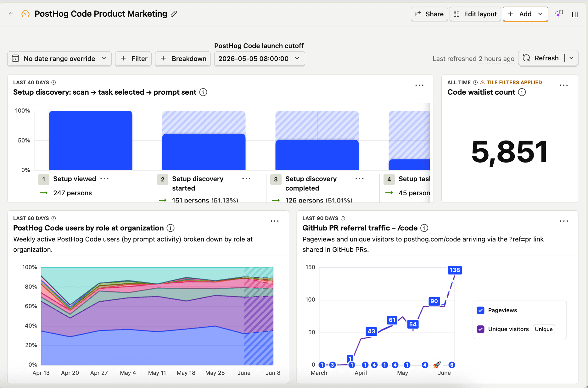The image size is (588, 388).
Task: Open the launch cutoff date dropdown
Action: (259, 59)
